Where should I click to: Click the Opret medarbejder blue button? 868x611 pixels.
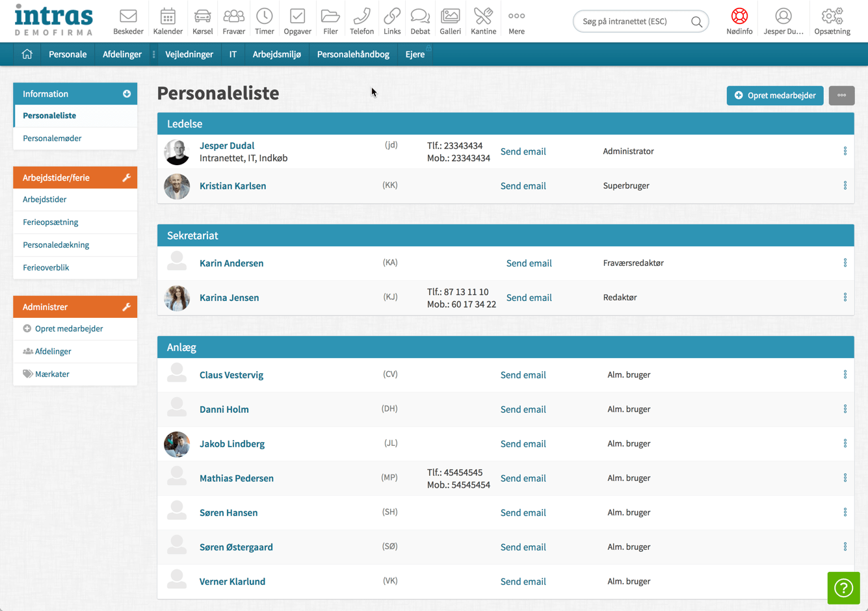pos(775,96)
